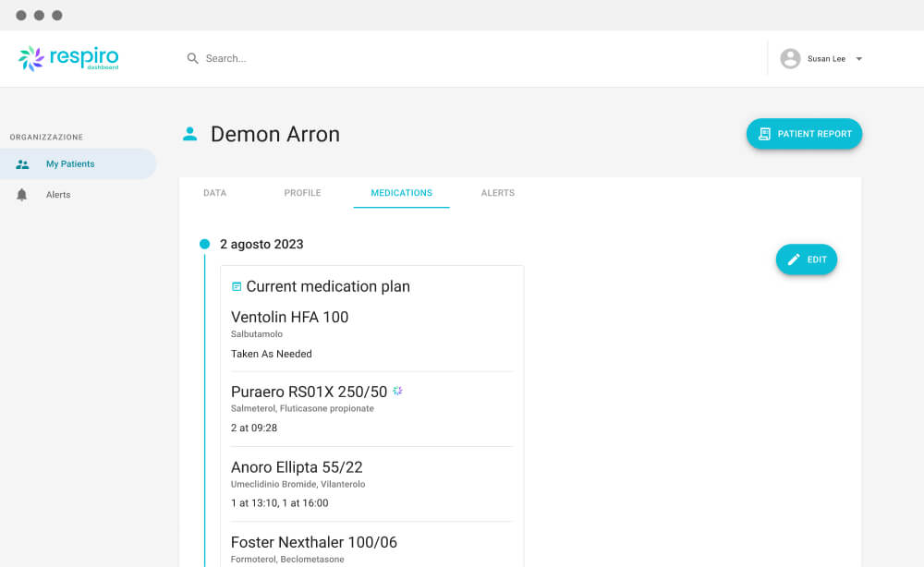Screen dimensions: 924x567
Task: Click the Susan Lee user name
Action: pyautogui.click(x=826, y=59)
